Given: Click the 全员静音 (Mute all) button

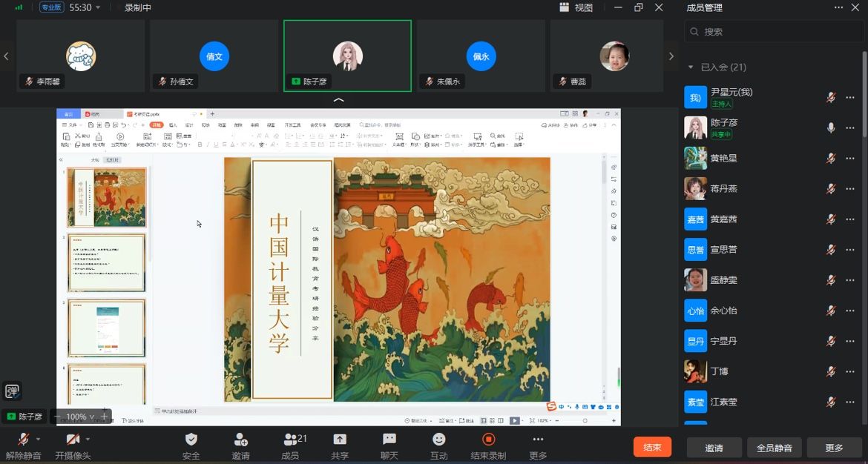Looking at the screenshot, I should [774, 448].
